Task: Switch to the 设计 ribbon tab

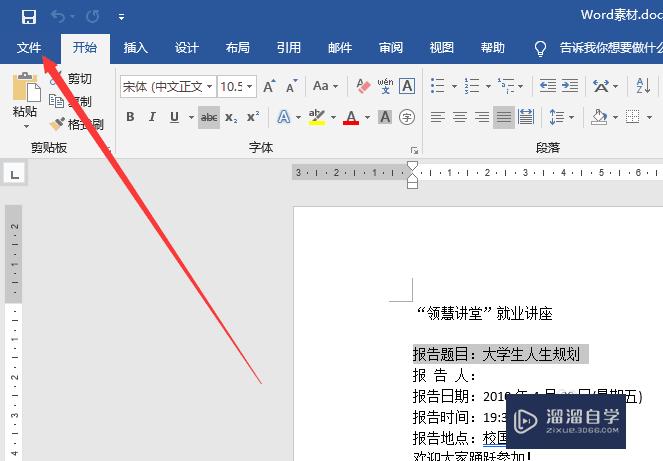Action: click(186, 47)
